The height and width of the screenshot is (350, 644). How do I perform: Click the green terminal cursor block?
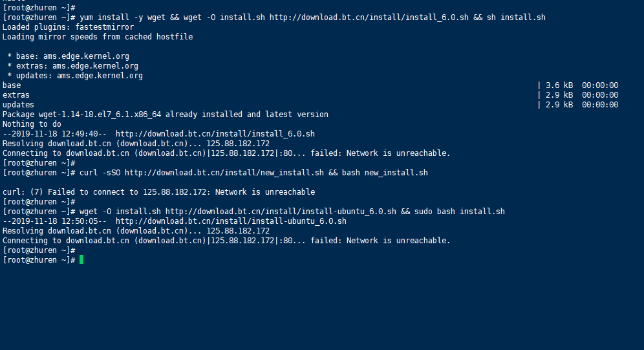click(x=81, y=259)
